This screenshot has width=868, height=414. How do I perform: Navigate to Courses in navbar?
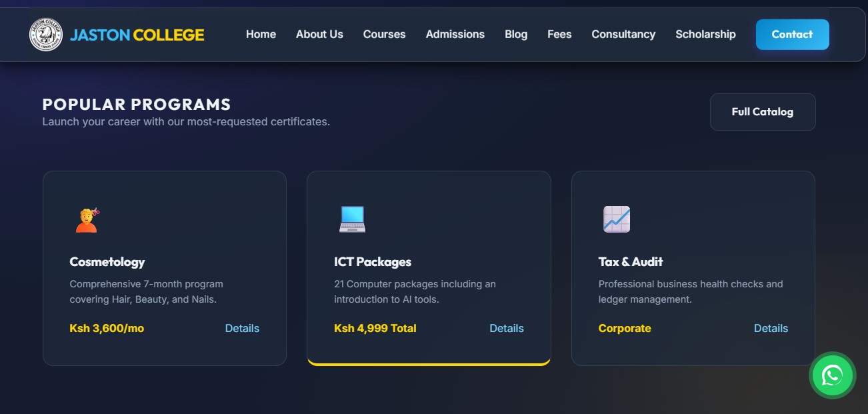384,35
